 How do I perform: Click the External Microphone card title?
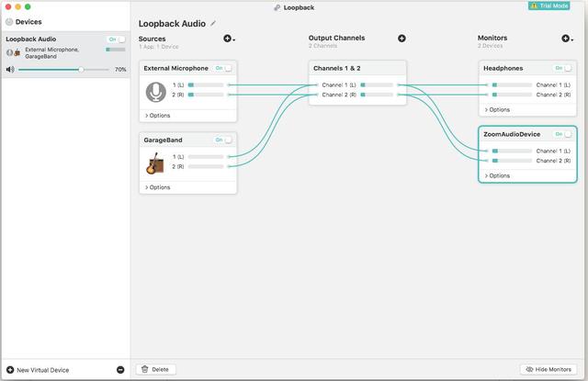tap(175, 68)
